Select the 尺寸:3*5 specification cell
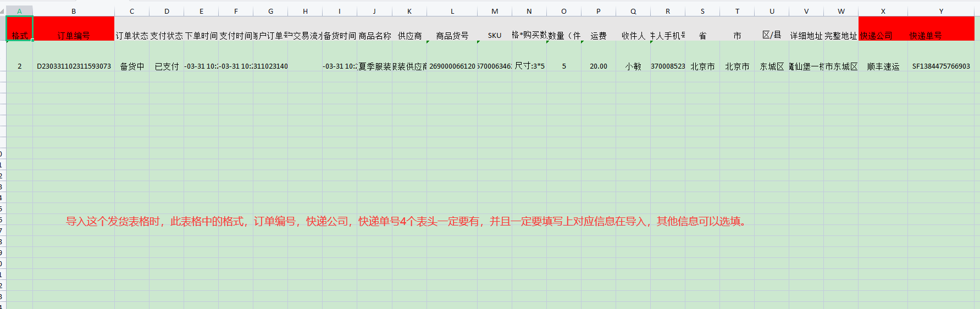 [x=529, y=66]
